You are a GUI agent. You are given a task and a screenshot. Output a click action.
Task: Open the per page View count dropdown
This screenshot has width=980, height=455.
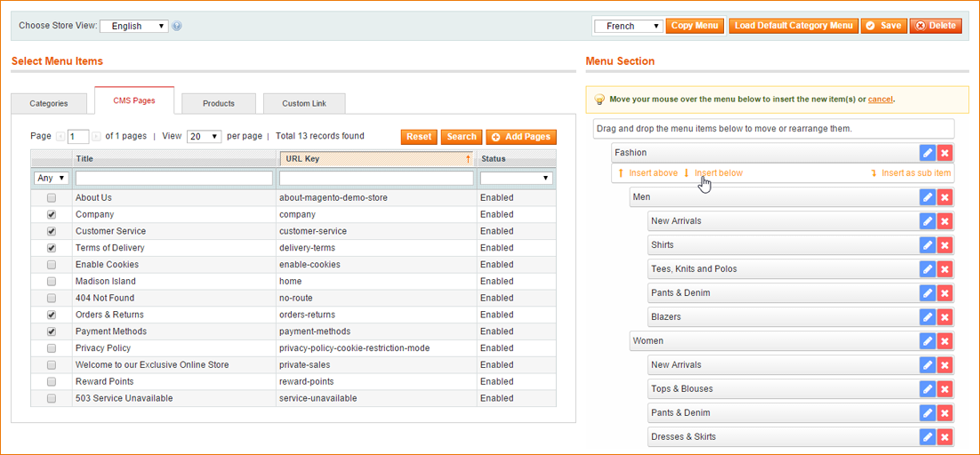205,136
